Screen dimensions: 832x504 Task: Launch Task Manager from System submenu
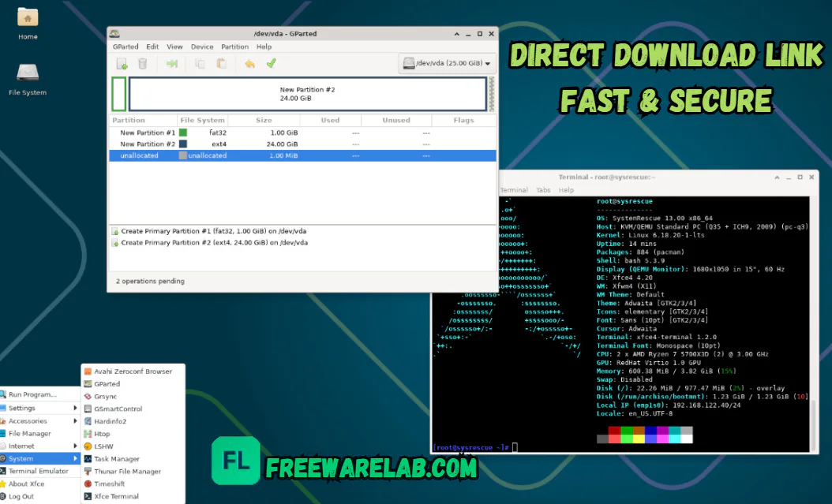tap(133, 459)
